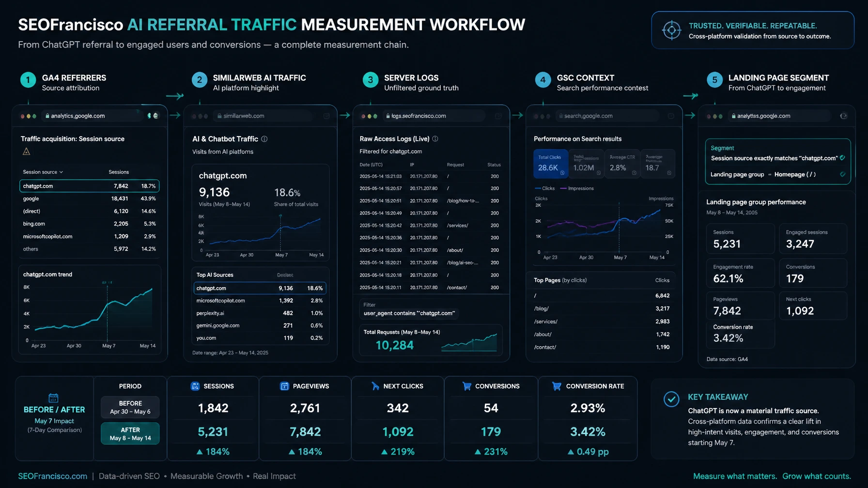This screenshot has width=868, height=488.
Task: Toggle the Clicks legend entry on GSC chart
Action: [x=545, y=188]
